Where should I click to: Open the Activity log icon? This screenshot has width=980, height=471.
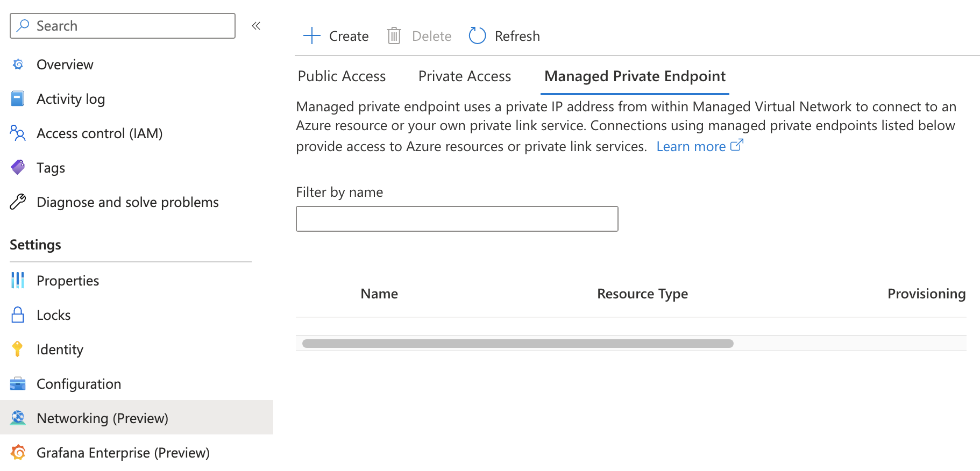18,99
